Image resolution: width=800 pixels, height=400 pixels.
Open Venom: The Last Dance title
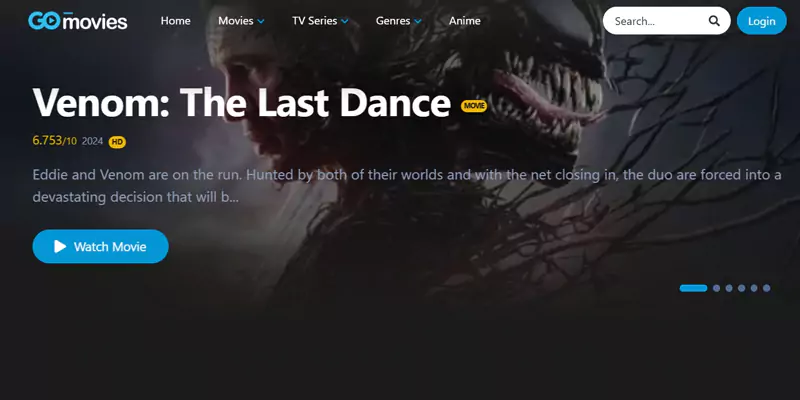pos(242,103)
